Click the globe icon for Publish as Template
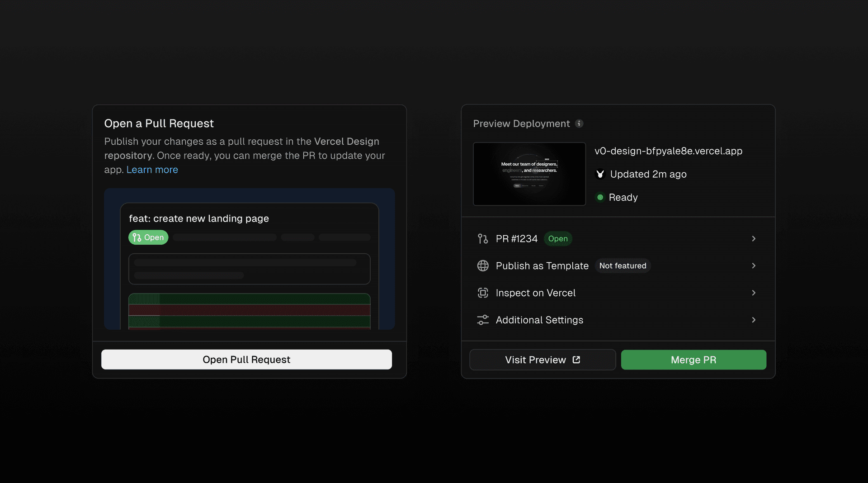 coord(483,266)
